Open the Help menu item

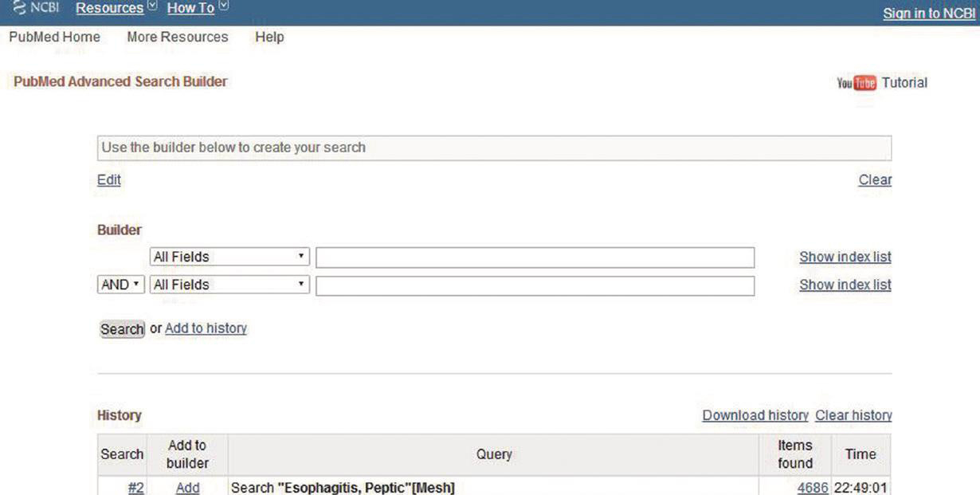click(x=269, y=37)
